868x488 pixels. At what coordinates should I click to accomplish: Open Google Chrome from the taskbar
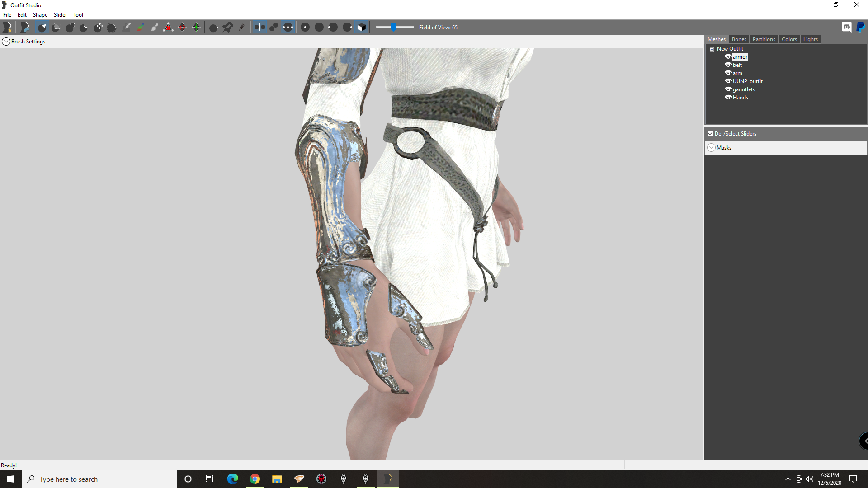tap(255, 479)
